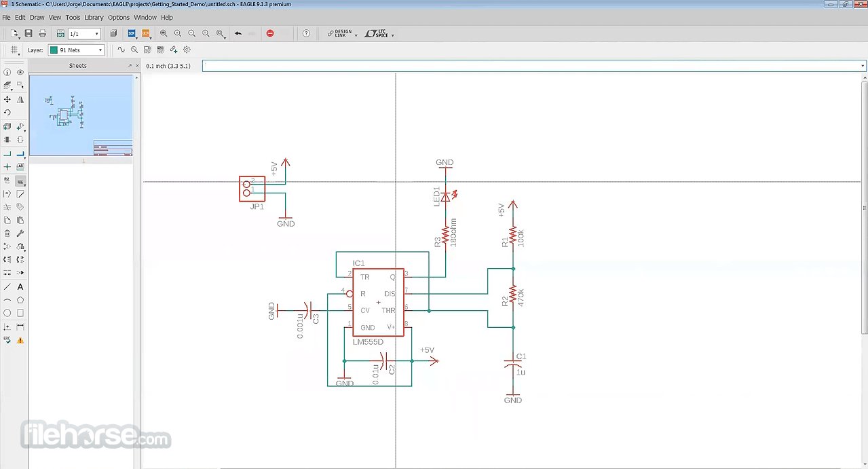
Task: Select the sheet 1 thumbnail in Sheets panel
Action: coord(81,115)
